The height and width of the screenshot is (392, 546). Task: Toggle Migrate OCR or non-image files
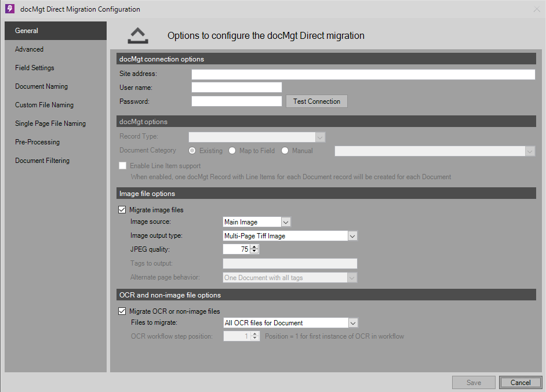(122, 311)
